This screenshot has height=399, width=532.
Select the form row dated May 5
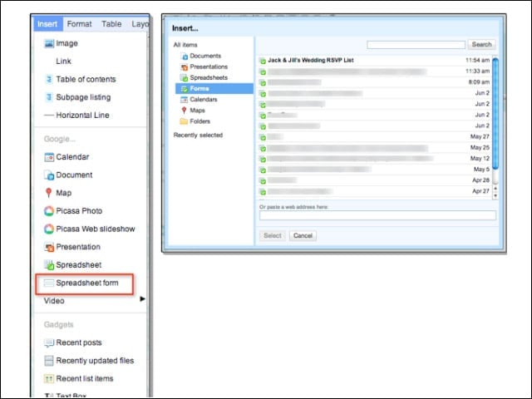tap(375, 170)
